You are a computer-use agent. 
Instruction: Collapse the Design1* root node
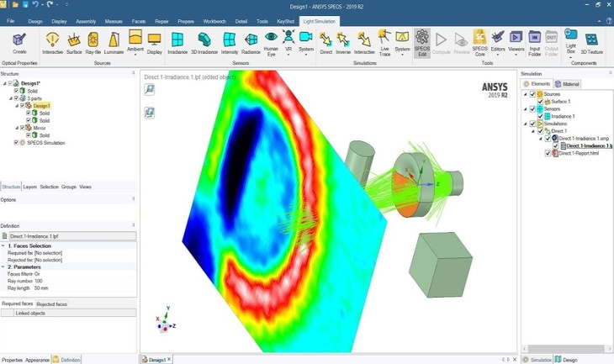[5, 83]
